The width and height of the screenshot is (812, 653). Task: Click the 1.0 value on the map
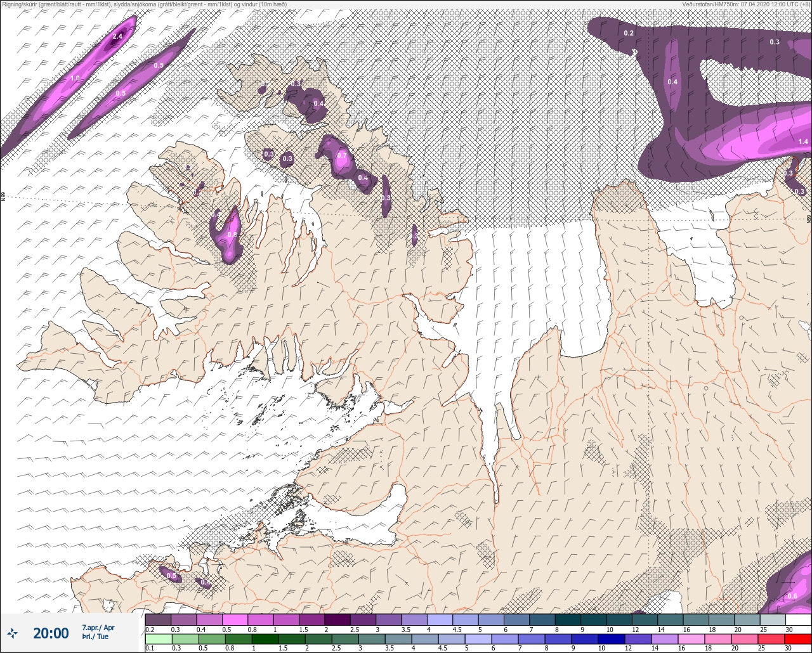tap(75, 78)
